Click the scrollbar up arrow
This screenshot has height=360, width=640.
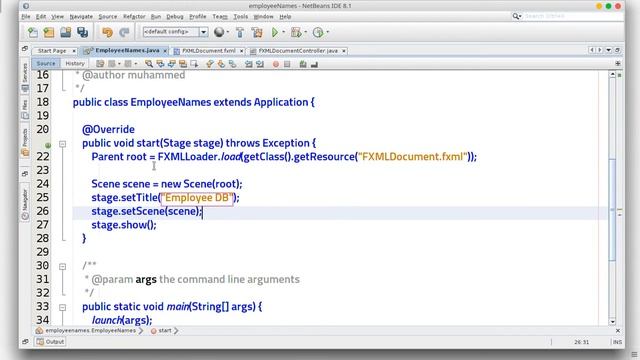pyautogui.click(x=612, y=75)
